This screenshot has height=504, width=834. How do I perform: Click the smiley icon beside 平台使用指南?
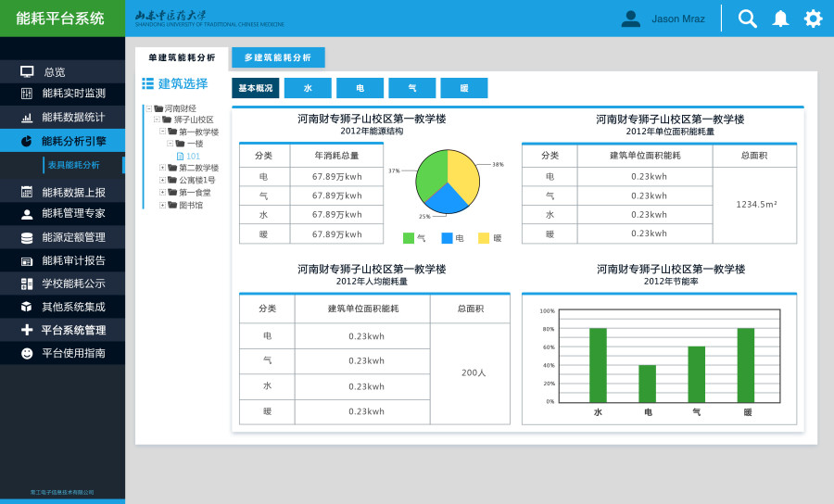[x=27, y=353]
